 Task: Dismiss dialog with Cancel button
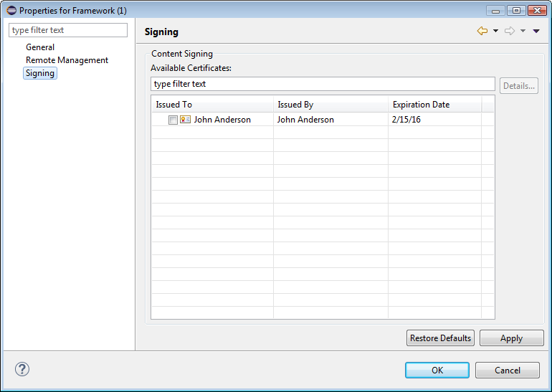click(508, 371)
